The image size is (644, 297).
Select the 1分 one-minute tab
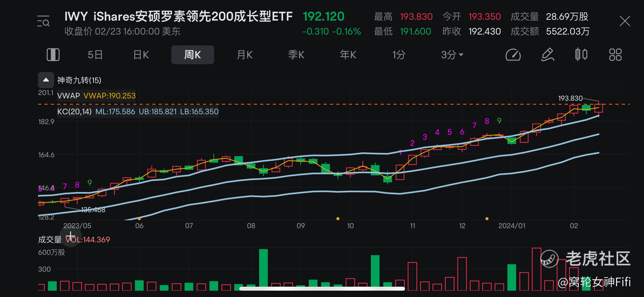[x=399, y=55]
